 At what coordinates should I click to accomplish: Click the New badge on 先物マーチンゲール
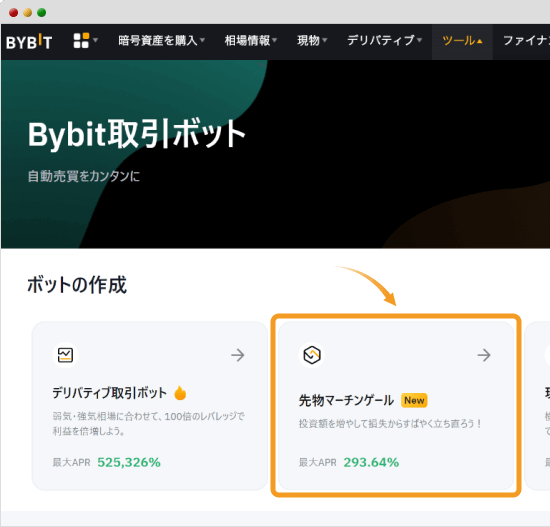click(414, 400)
